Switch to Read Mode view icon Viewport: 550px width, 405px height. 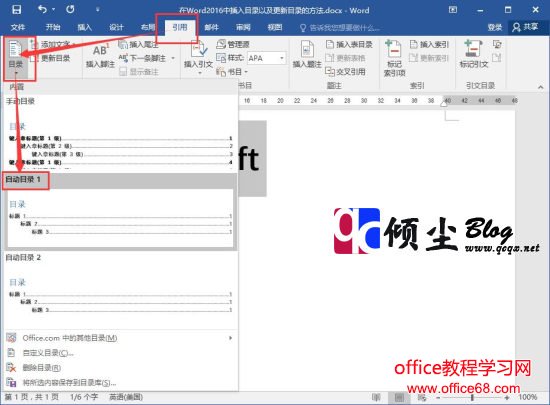pyautogui.click(x=376, y=398)
